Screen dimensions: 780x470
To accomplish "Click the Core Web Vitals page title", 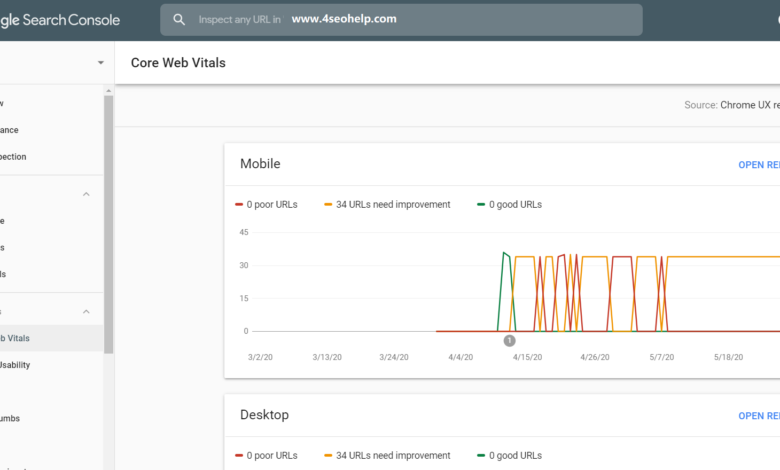I will [178, 63].
